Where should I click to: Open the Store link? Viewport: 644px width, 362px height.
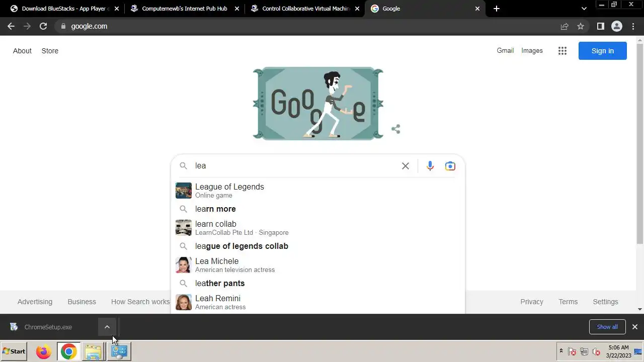point(50,51)
